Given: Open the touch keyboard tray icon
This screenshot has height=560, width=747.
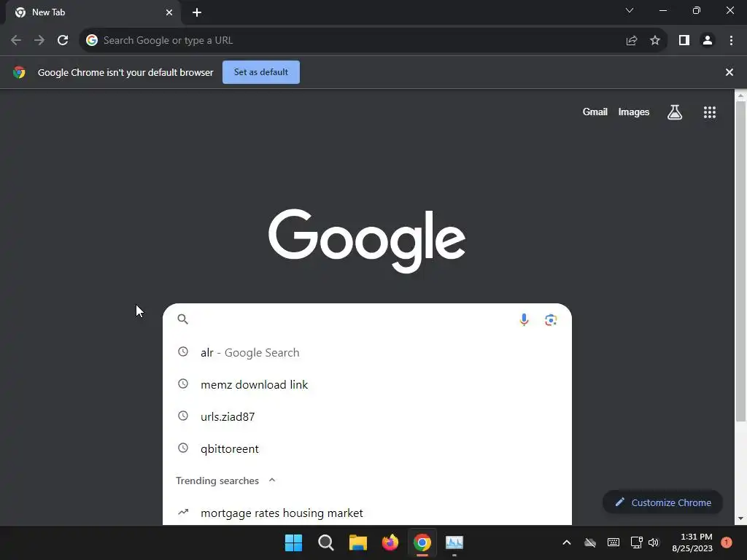Looking at the screenshot, I should (x=614, y=542).
